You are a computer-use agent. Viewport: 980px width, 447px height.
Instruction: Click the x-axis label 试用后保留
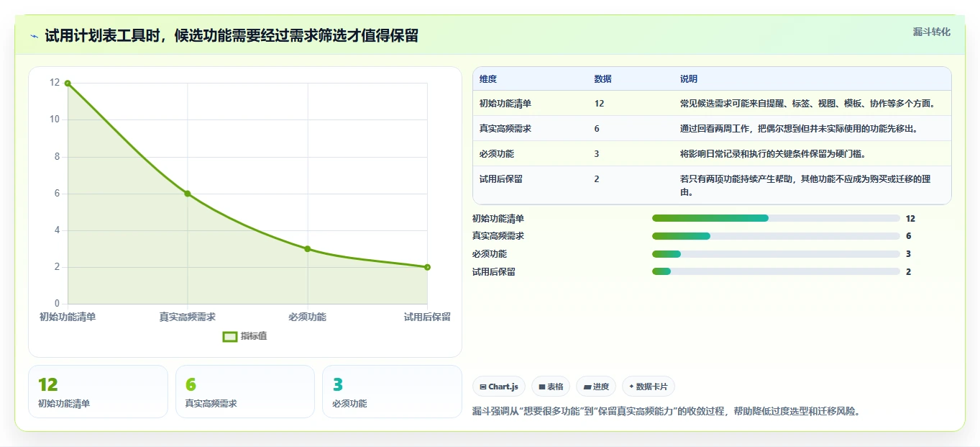point(427,317)
